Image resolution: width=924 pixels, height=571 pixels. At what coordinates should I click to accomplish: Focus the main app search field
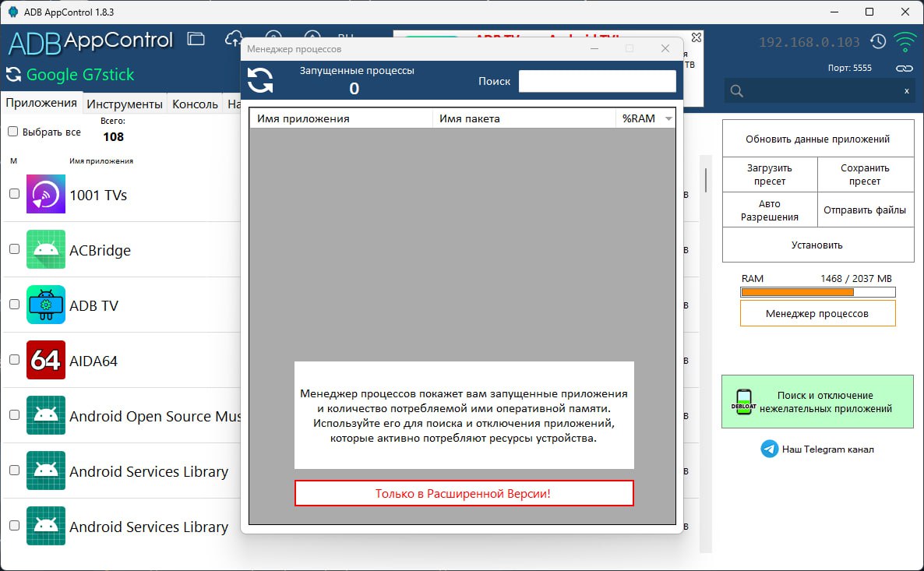tap(820, 90)
